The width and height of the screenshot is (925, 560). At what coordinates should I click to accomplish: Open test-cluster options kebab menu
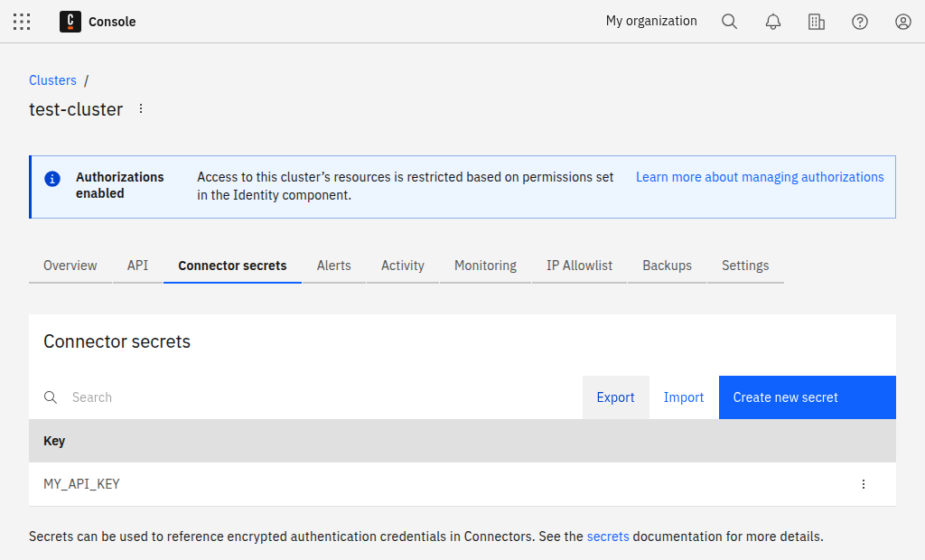[141, 109]
